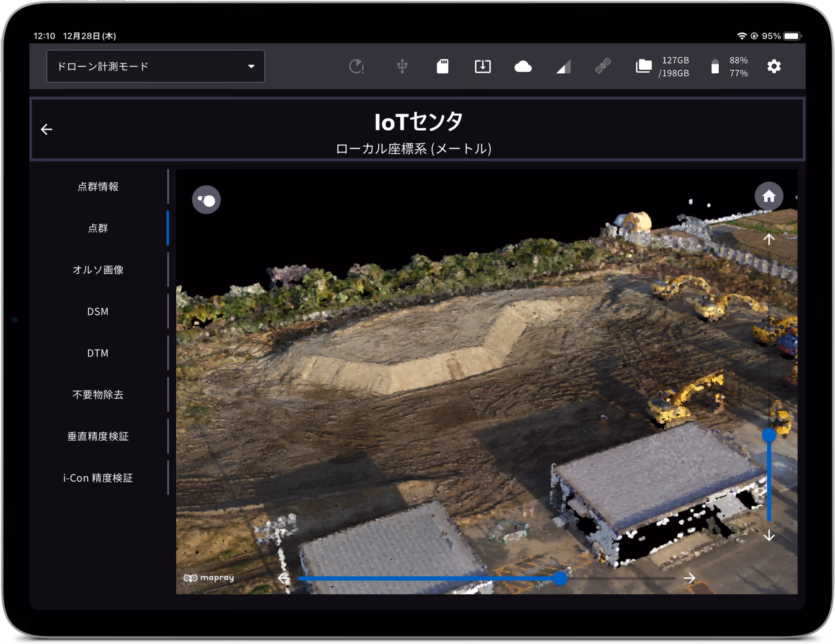
Task: Tilt camera down with the down arrow
Action: point(769,535)
